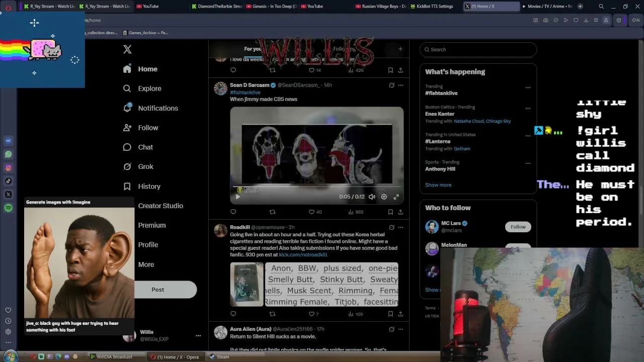Click Show more under What's happening

pos(438,185)
